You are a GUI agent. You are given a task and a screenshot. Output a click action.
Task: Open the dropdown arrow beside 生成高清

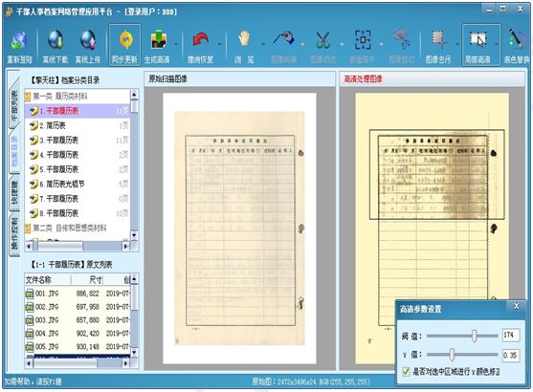[176, 44]
